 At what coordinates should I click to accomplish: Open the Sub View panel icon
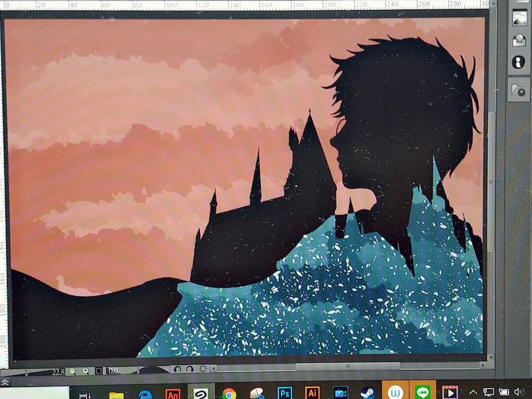[519, 41]
